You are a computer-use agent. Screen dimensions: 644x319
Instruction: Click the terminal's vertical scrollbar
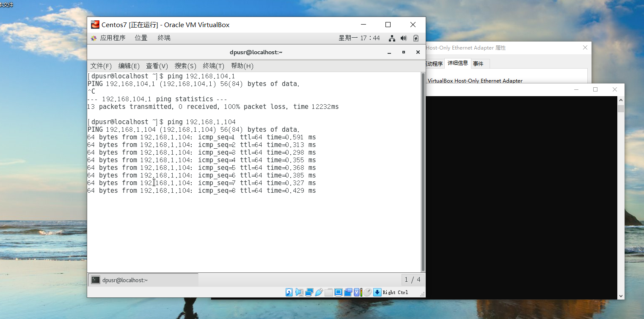pyautogui.click(x=423, y=172)
